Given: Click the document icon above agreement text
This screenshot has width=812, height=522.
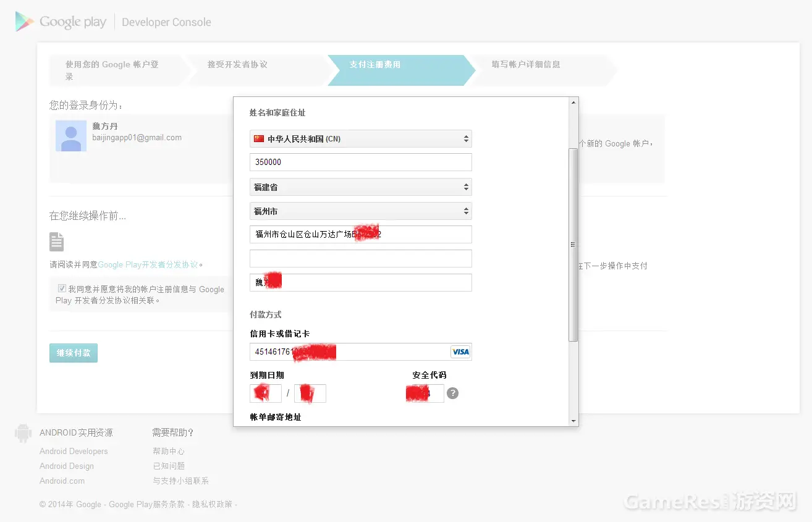Looking at the screenshot, I should click(57, 242).
